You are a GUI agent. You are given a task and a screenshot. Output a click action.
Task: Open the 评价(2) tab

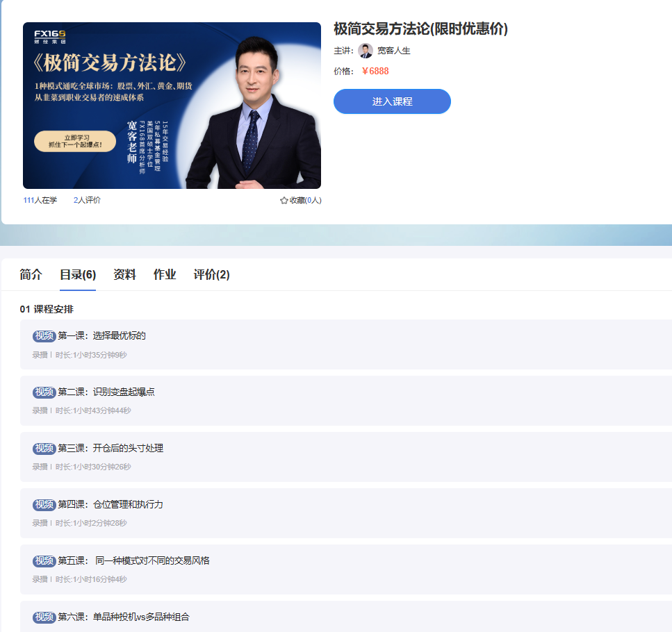212,276
